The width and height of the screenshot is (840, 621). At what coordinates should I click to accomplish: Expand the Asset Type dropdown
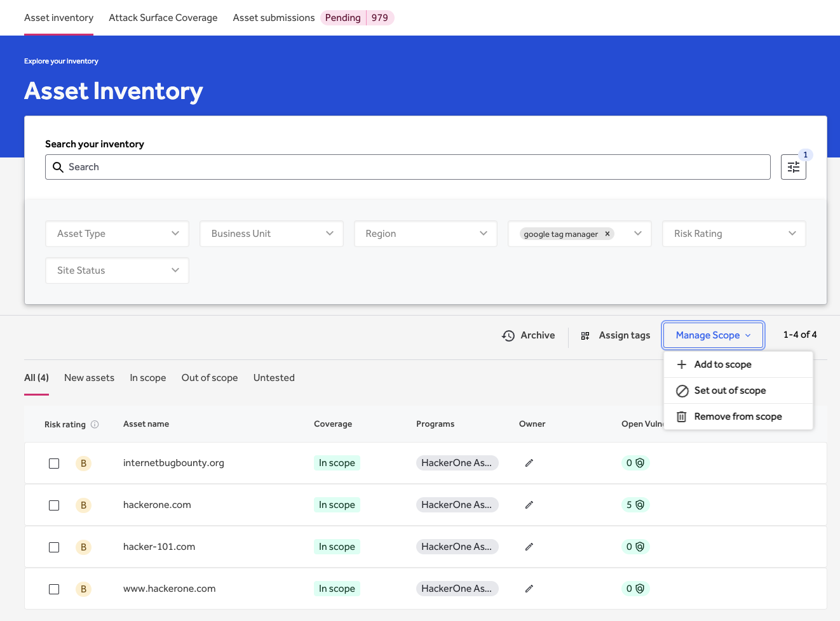(118, 234)
